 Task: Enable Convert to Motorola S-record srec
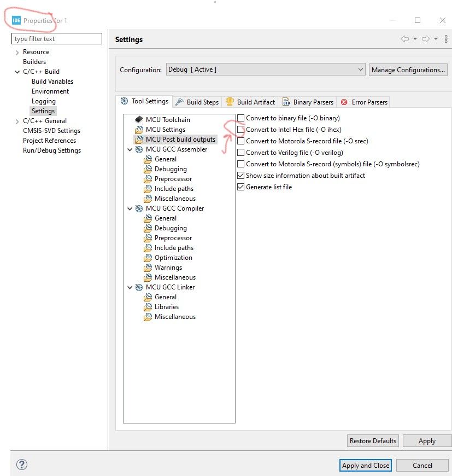pyautogui.click(x=240, y=141)
